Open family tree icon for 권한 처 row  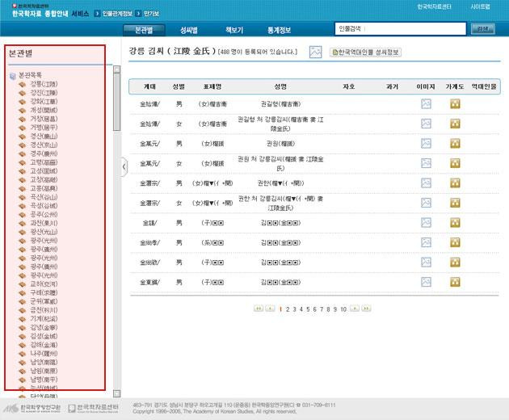pyautogui.click(x=455, y=203)
